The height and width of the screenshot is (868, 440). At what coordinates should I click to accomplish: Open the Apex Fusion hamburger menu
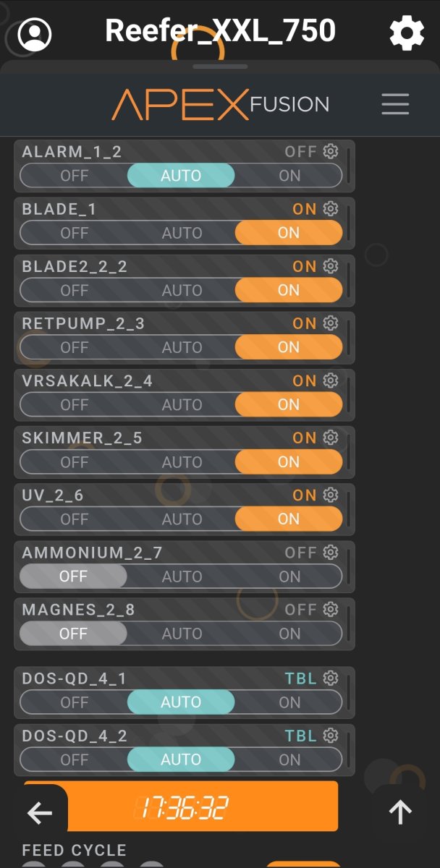coord(395,105)
